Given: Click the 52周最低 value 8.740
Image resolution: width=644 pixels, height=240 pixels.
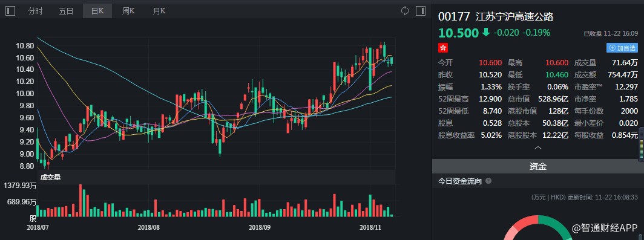Looking at the screenshot, I should coord(492,111).
